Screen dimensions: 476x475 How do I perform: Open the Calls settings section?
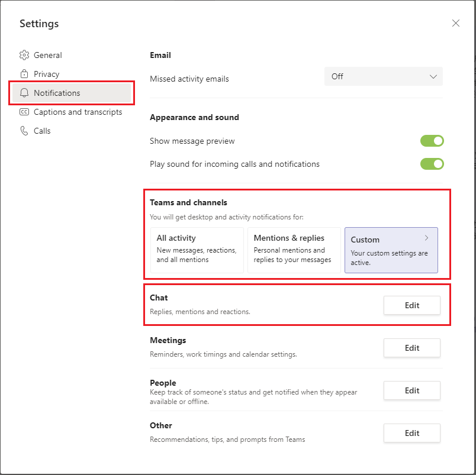pos(72,131)
